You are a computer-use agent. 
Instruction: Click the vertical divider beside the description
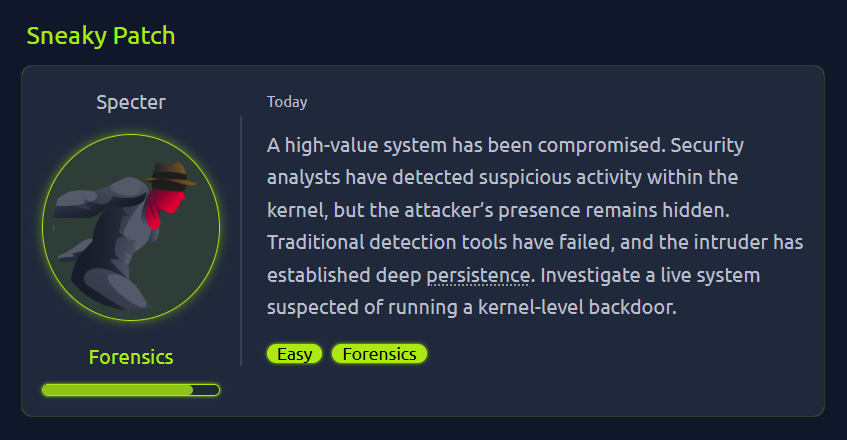(241, 240)
